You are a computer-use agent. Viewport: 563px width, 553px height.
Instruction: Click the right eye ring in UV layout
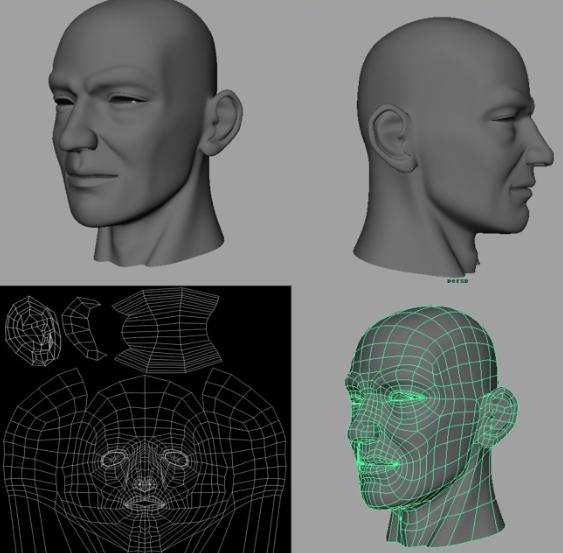[176, 458]
